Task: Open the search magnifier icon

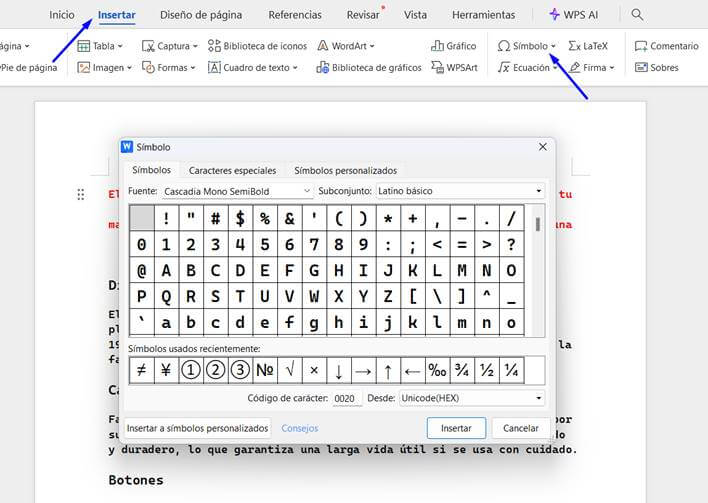Action: [x=638, y=15]
